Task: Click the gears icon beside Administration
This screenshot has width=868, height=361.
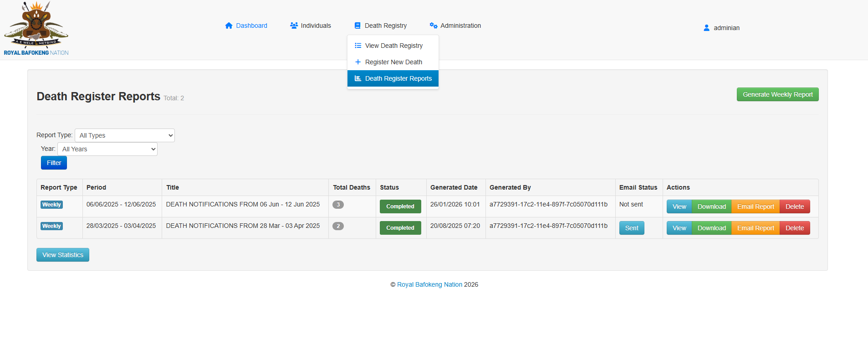Action: pyautogui.click(x=434, y=26)
